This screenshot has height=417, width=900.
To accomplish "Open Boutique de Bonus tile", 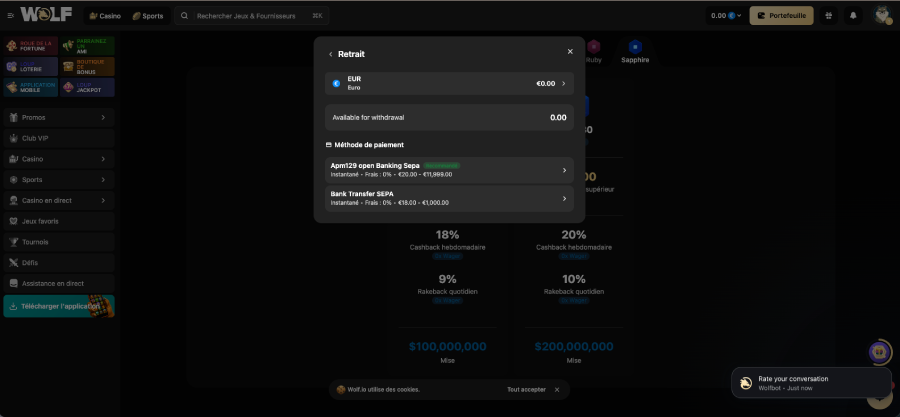I will click(87, 67).
